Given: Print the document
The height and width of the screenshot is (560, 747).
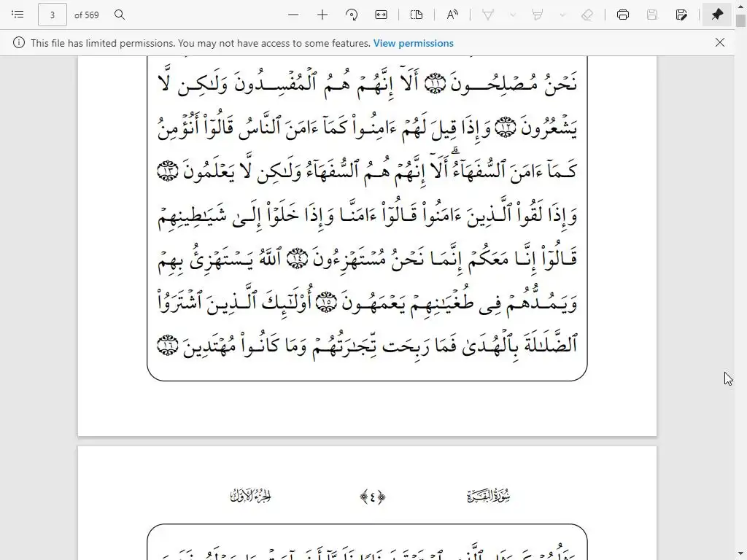Looking at the screenshot, I should pyautogui.click(x=623, y=15).
